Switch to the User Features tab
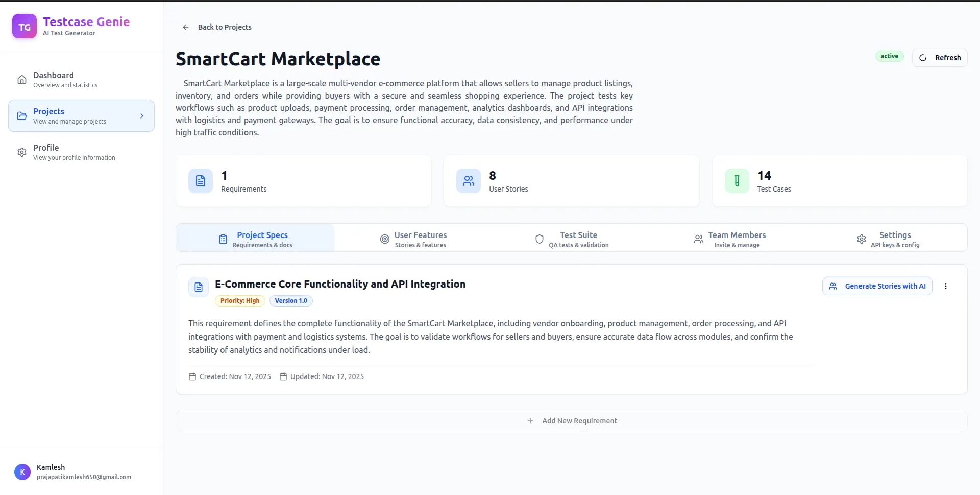The width and height of the screenshot is (980, 495). point(413,239)
